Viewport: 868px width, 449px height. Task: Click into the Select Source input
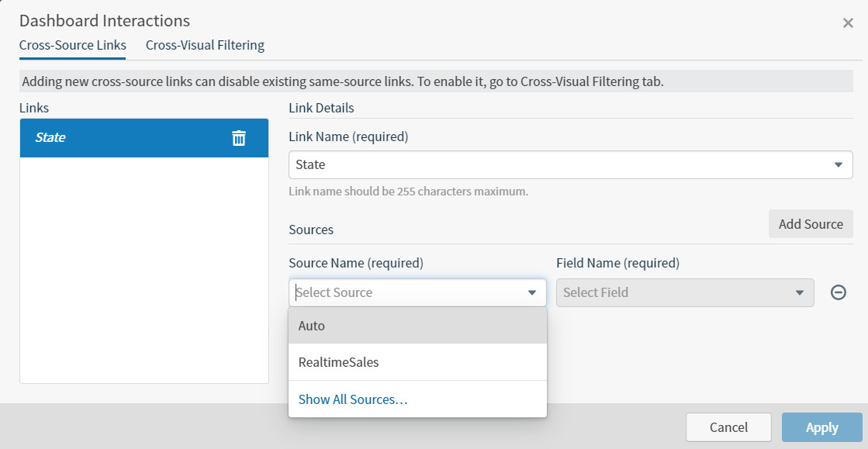[x=407, y=293]
